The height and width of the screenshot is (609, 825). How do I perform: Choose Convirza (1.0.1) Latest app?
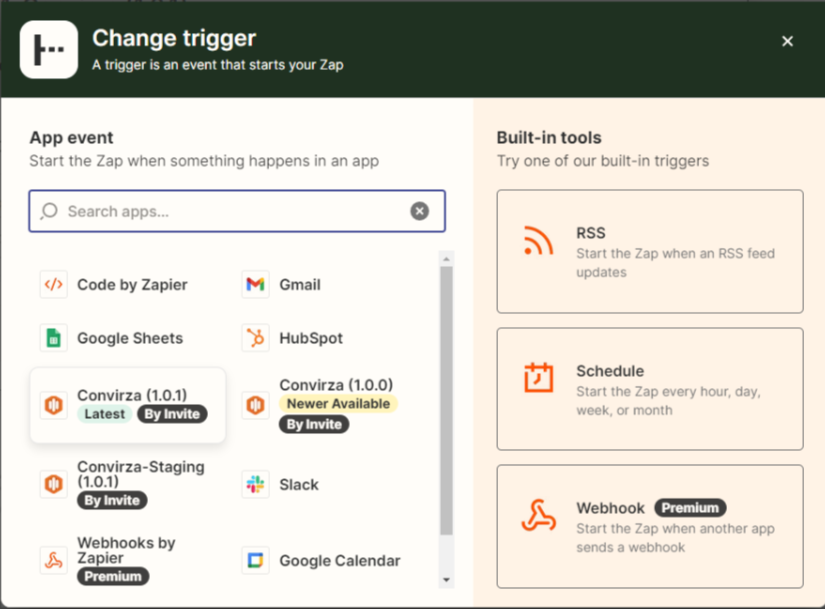128,405
